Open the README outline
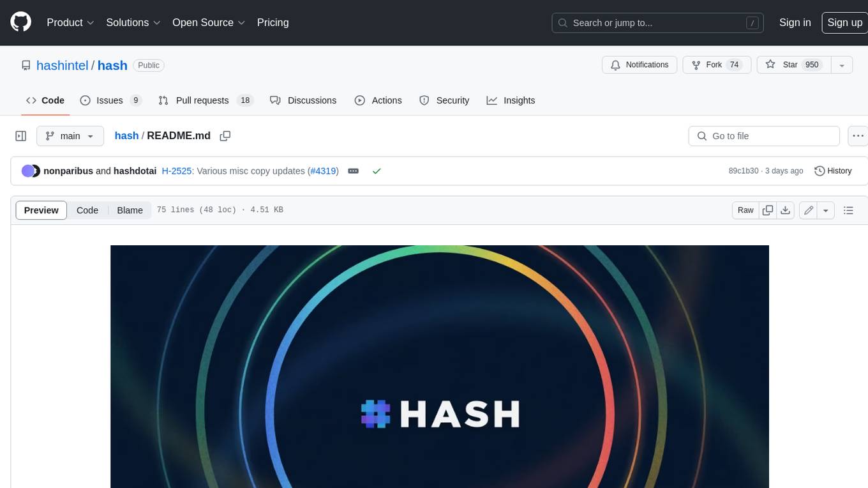Viewport: 868px width, 488px height. (x=848, y=210)
